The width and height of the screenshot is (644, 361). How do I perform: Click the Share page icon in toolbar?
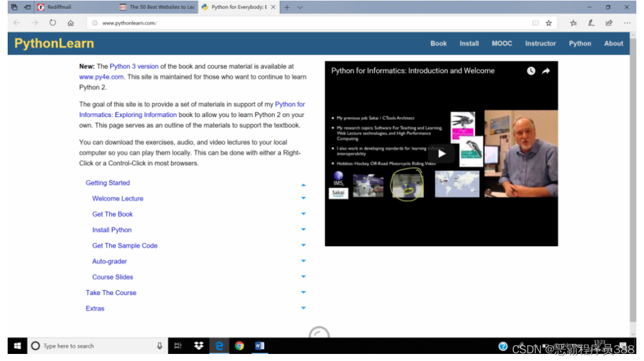[609, 23]
